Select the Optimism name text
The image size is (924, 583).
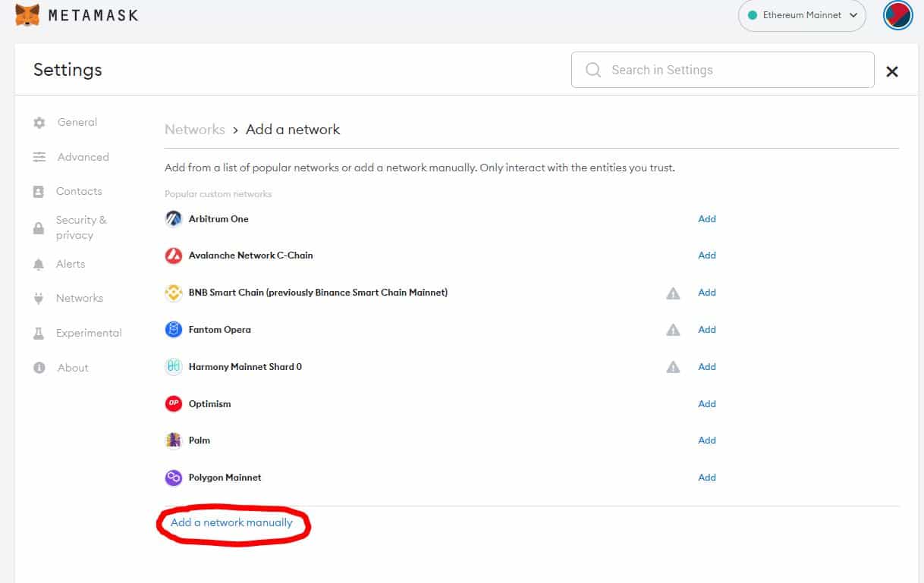click(209, 404)
